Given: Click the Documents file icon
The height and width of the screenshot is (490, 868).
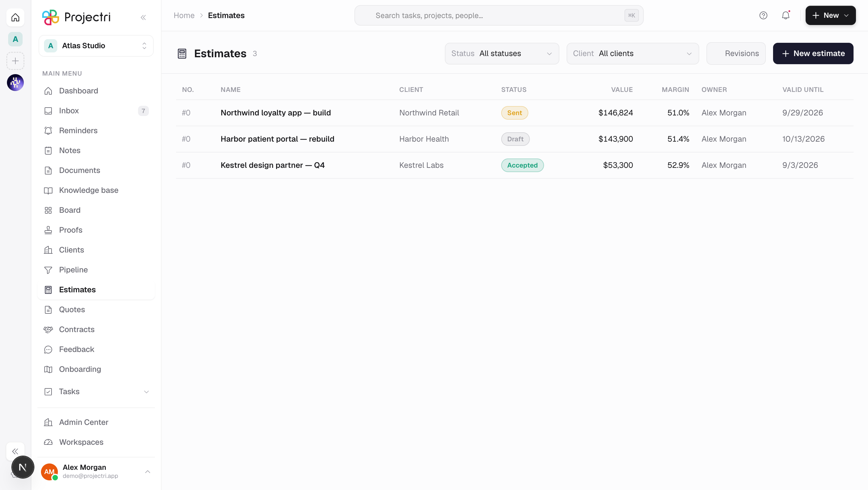Looking at the screenshot, I should [x=48, y=171].
